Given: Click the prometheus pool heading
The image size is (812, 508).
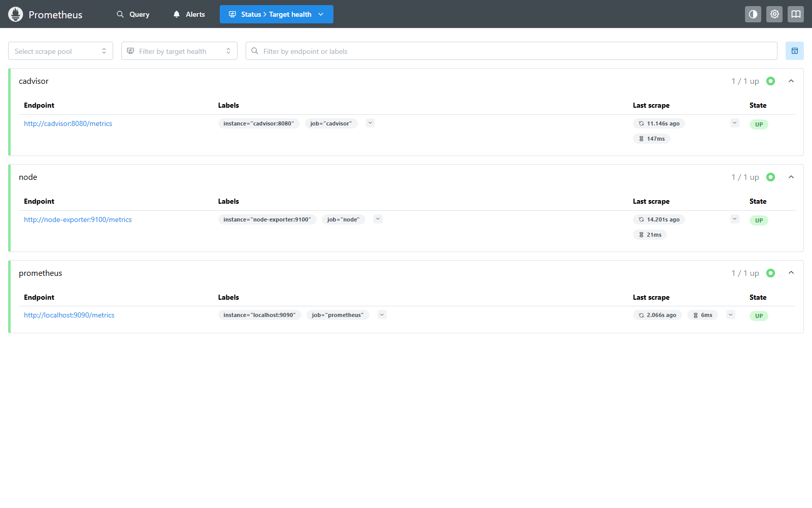Looking at the screenshot, I should click(x=41, y=273).
